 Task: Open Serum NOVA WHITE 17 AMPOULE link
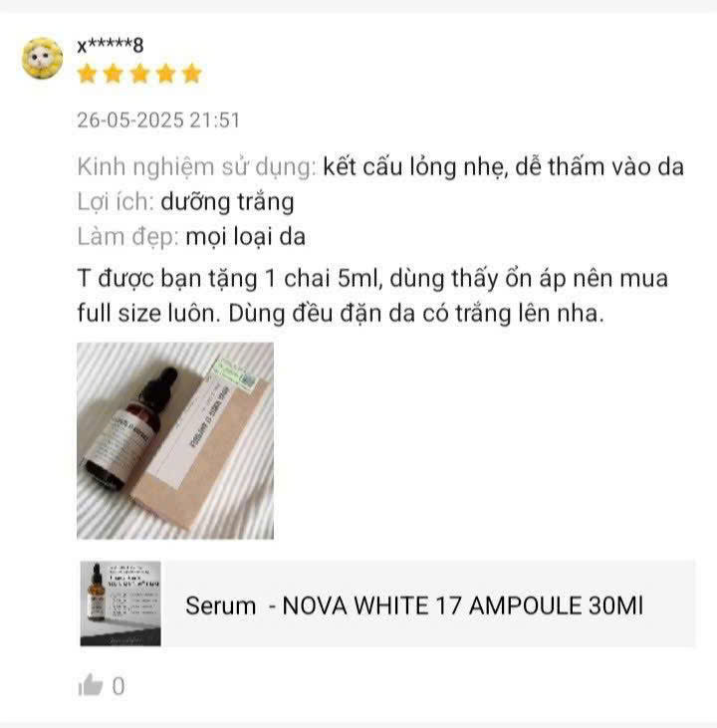(x=414, y=606)
